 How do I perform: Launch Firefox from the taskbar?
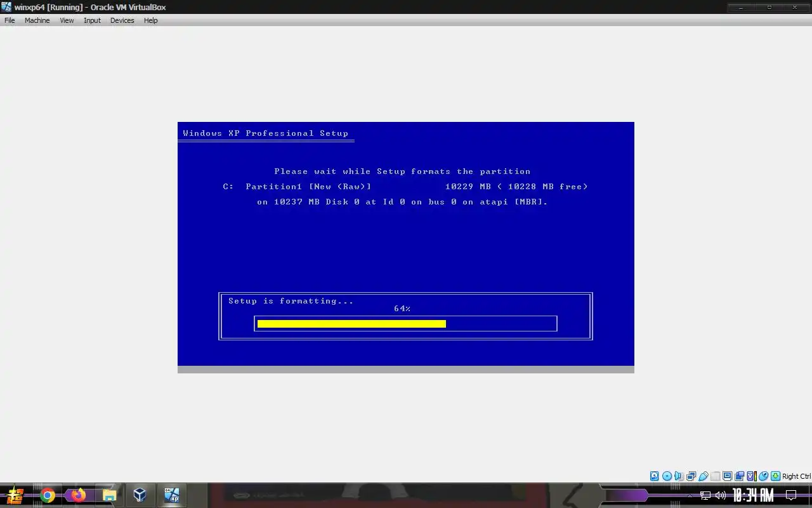click(x=78, y=495)
